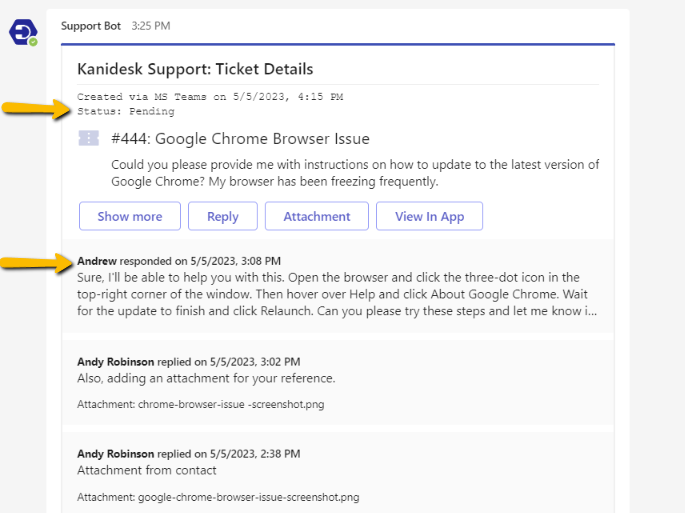Select the Support Bot sender name
Viewport: 685px width, 513px height.
[x=91, y=26]
